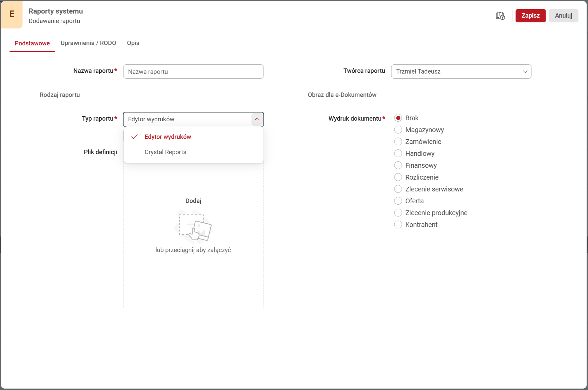The width and height of the screenshot is (588, 390).
Task: Select Edytor wydruków option in list
Action: [x=168, y=137]
